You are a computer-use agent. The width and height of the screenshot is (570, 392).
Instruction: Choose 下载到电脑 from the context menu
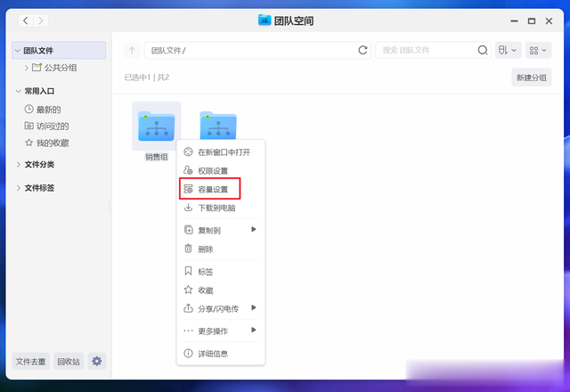click(x=221, y=208)
